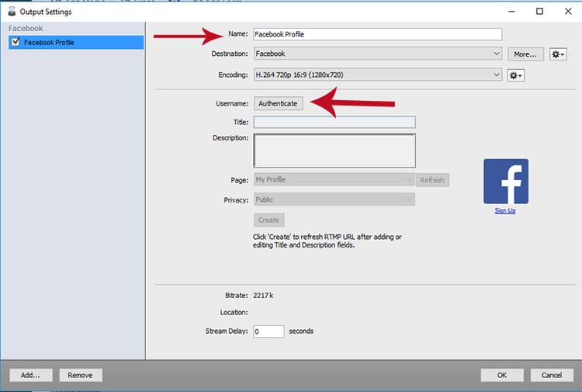Image resolution: width=582 pixels, height=392 pixels.
Task: Open the Privacy dropdown showing Public
Action: tap(334, 199)
